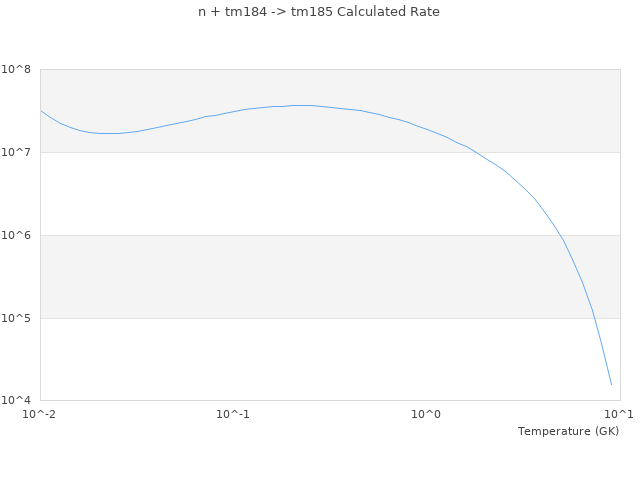Click the 10^-2 x-axis label

click(x=40, y=414)
